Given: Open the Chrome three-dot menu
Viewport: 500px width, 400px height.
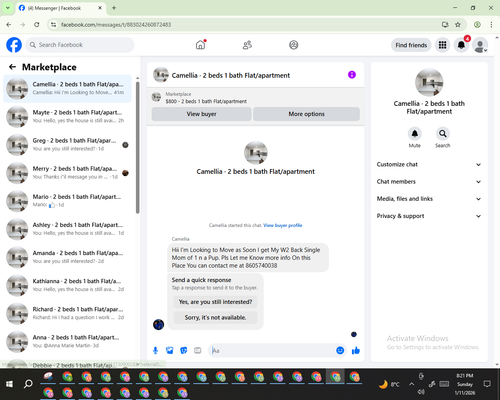Looking at the screenshot, I should pos(491,24).
